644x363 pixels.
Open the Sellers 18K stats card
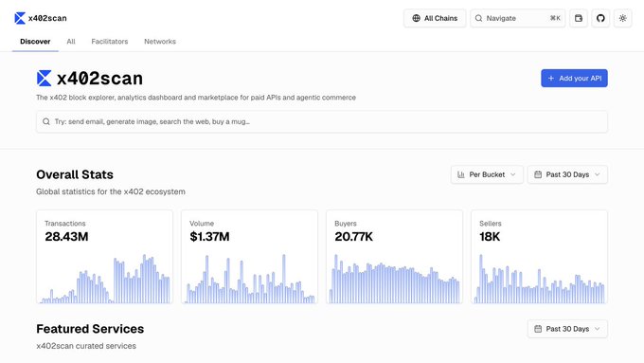(539, 257)
